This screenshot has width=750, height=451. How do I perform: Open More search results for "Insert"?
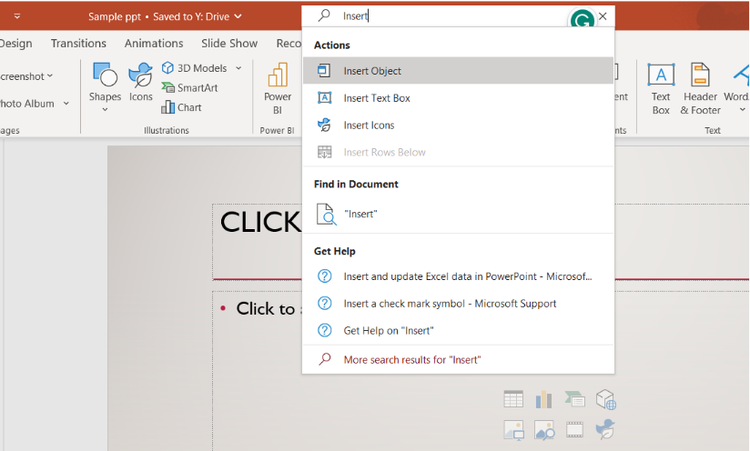tap(458, 360)
